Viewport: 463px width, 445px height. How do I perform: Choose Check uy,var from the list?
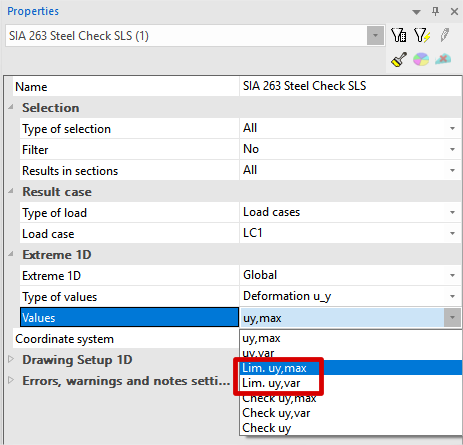pos(351,413)
